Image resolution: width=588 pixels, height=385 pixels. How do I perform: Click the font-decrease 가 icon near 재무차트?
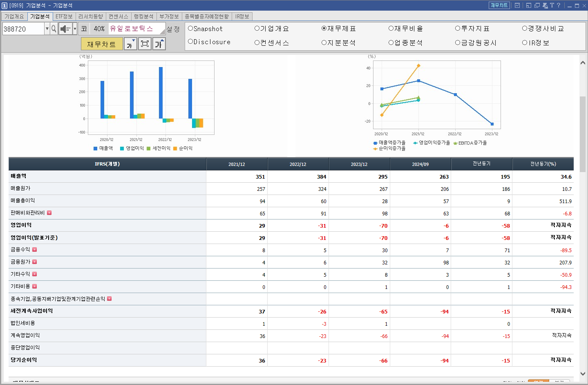click(x=130, y=43)
